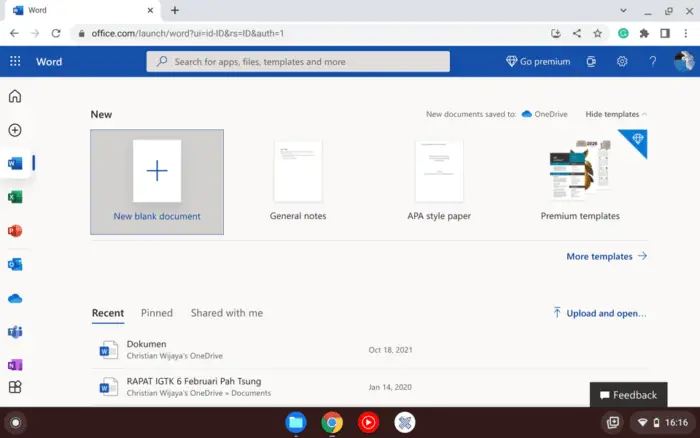Screen dimensions: 700x438
Task: Open PowerPoint from the sidebar
Action: [15, 231]
